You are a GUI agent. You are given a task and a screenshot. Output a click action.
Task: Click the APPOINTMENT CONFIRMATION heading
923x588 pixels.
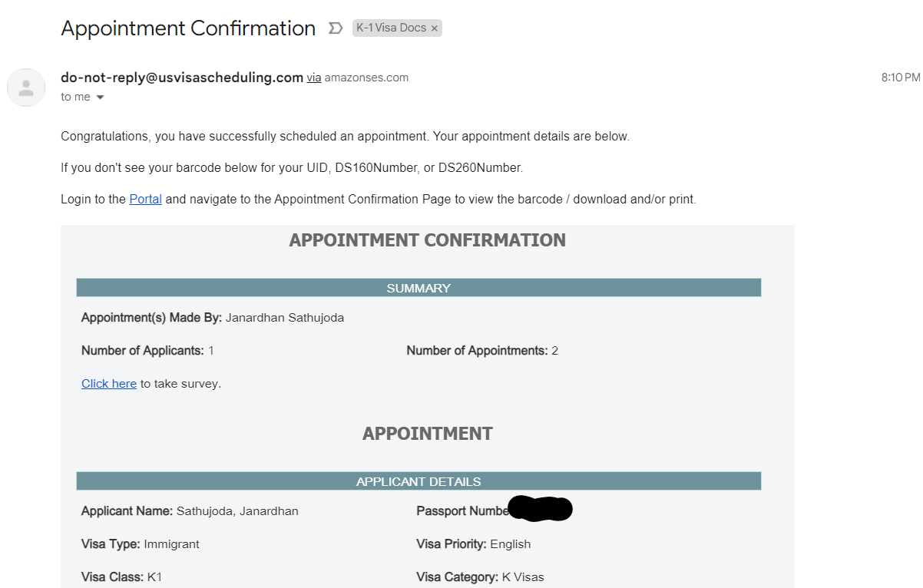point(427,240)
